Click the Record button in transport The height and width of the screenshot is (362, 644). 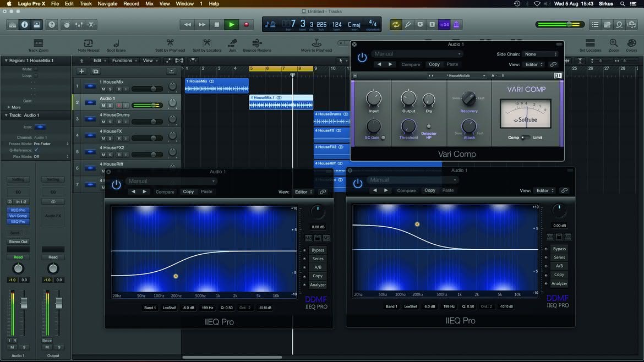pos(246,25)
